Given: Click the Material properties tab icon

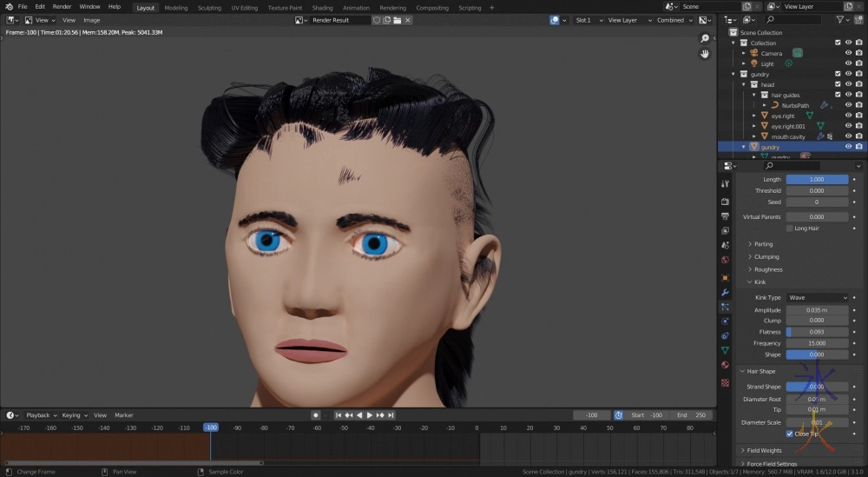Looking at the screenshot, I should point(725,365).
